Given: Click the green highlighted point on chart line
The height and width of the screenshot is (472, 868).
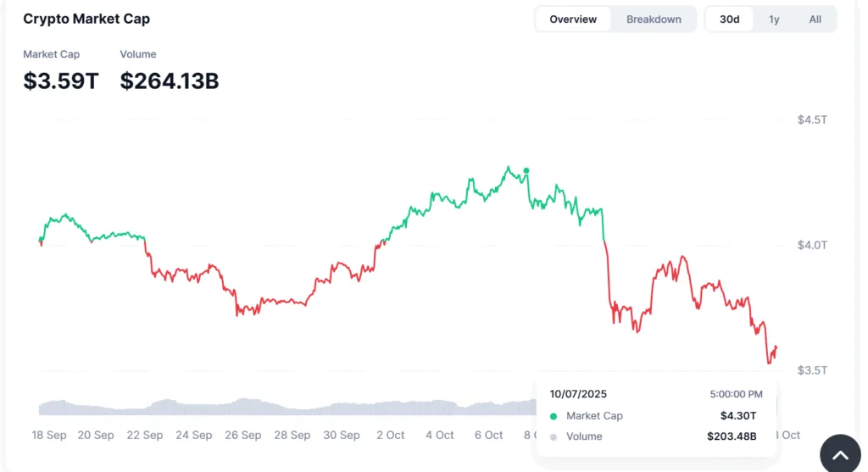Looking at the screenshot, I should 526,170.
